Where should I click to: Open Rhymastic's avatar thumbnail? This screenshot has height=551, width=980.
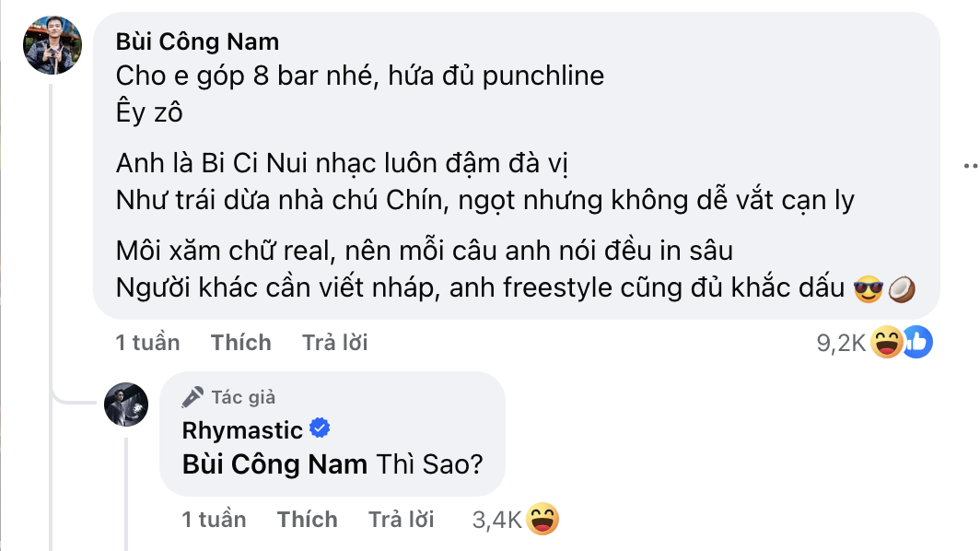pyautogui.click(x=126, y=404)
